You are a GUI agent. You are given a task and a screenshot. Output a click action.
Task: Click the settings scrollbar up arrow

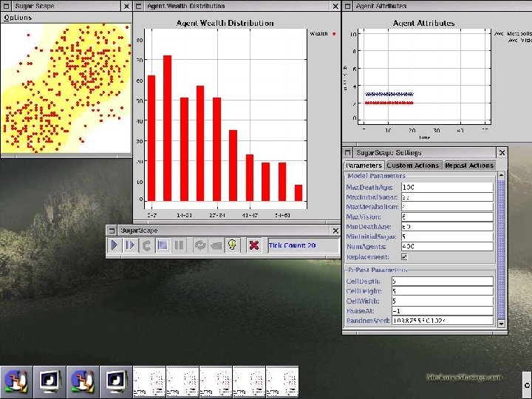pos(501,175)
